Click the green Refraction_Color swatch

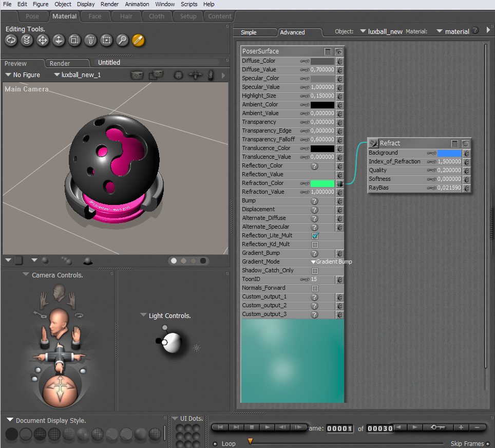coord(322,183)
